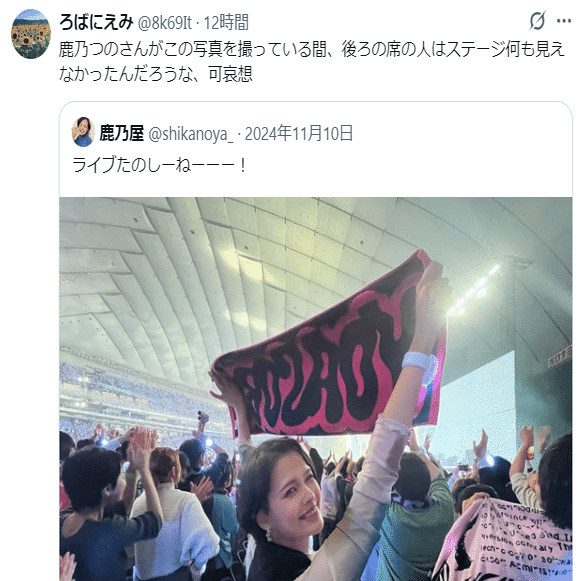This screenshot has width=581, height=581.
Task: Select the 2024年11月10日 date of quoted post
Action: (299, 133)
